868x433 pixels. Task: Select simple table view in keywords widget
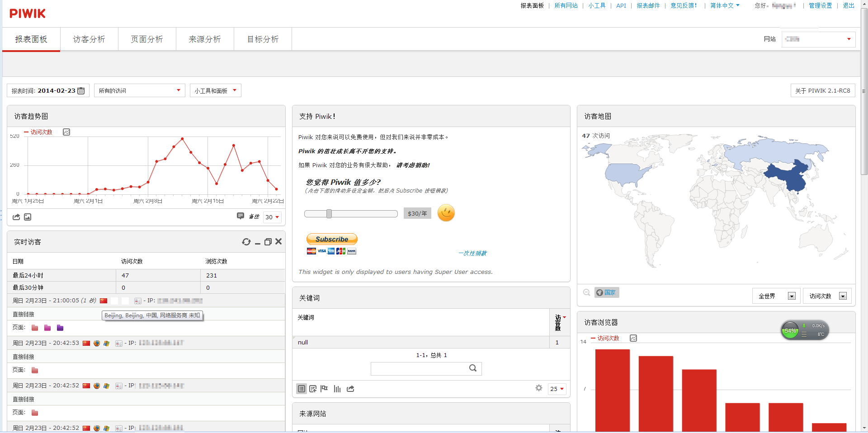(302, 389)
